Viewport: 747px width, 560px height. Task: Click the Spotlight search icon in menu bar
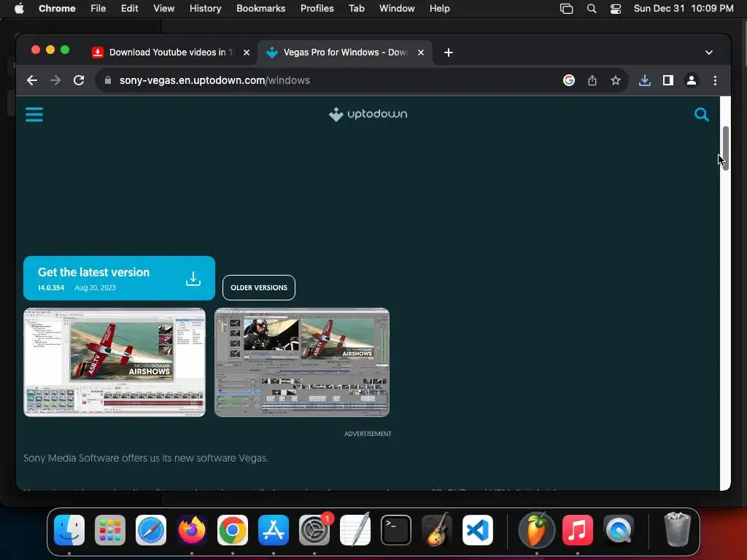click(x=591, y=9)
